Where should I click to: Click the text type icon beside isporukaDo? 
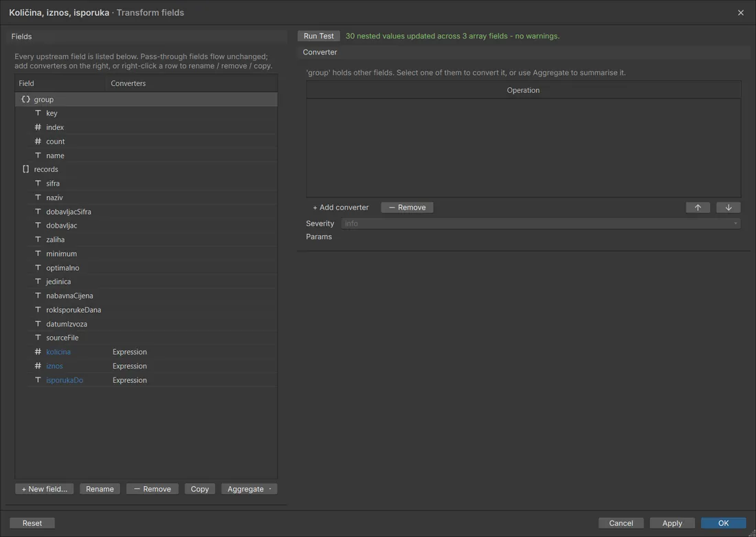tap(38, 380)
